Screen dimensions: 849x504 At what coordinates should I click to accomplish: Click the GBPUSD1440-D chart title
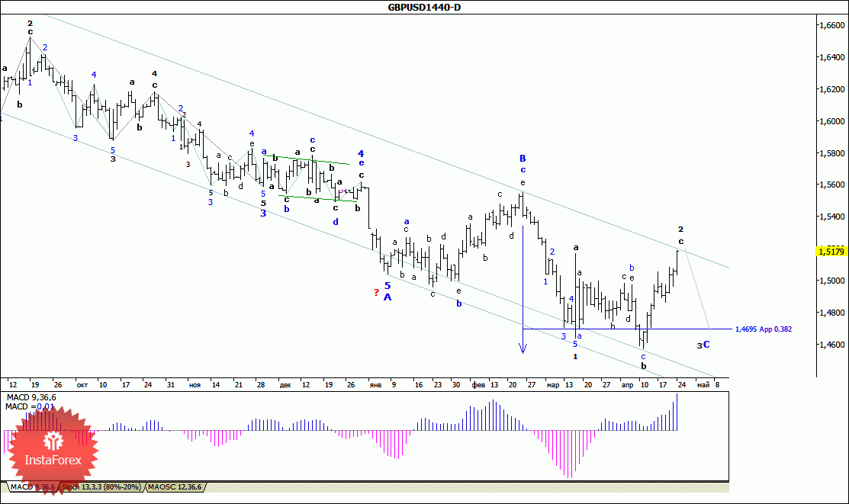[x=424, y=7]
